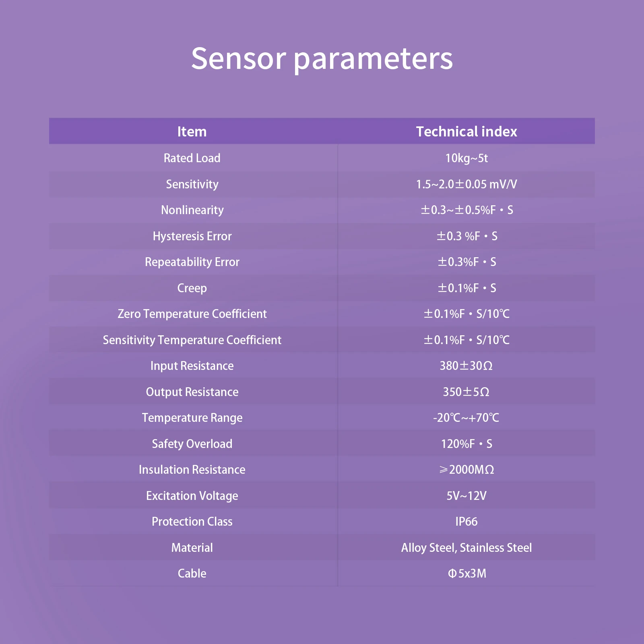Click the Sensor parameters title
644x644 pixels.
point(322,59)
